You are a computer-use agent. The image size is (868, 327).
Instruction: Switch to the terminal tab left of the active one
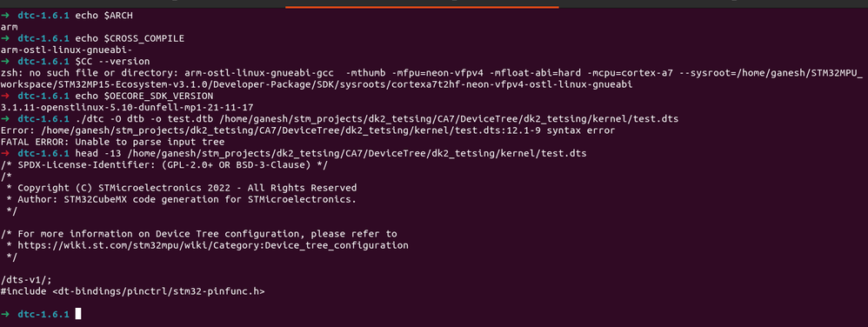point(143,3)
